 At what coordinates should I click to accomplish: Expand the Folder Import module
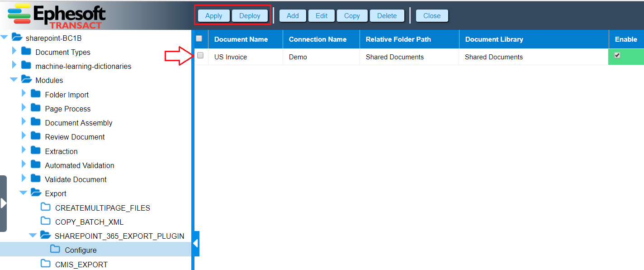[24, 94]
